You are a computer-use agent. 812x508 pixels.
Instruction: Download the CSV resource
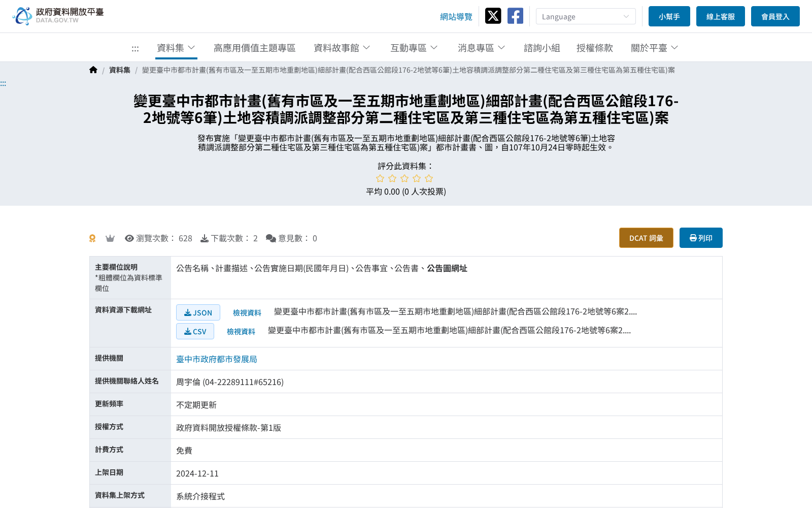[x=195, y=331]
